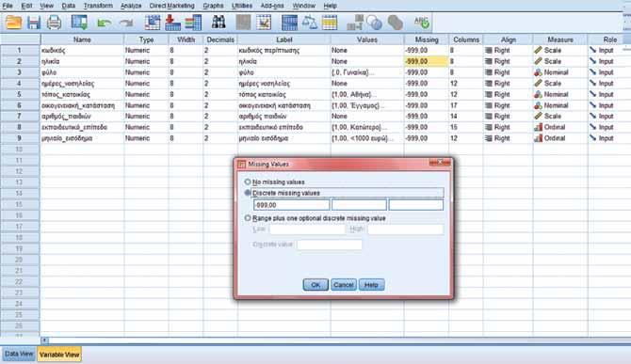This screenshot has height=364, width=631.
Task: Open data file with folder icon
Action: [x=13, y=23]
